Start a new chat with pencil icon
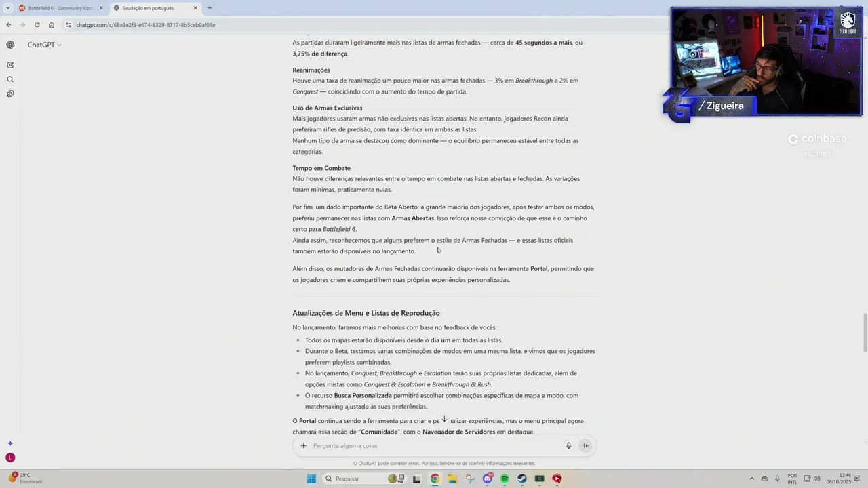Screen dimensions: 868x488 [x=10, y=65]
